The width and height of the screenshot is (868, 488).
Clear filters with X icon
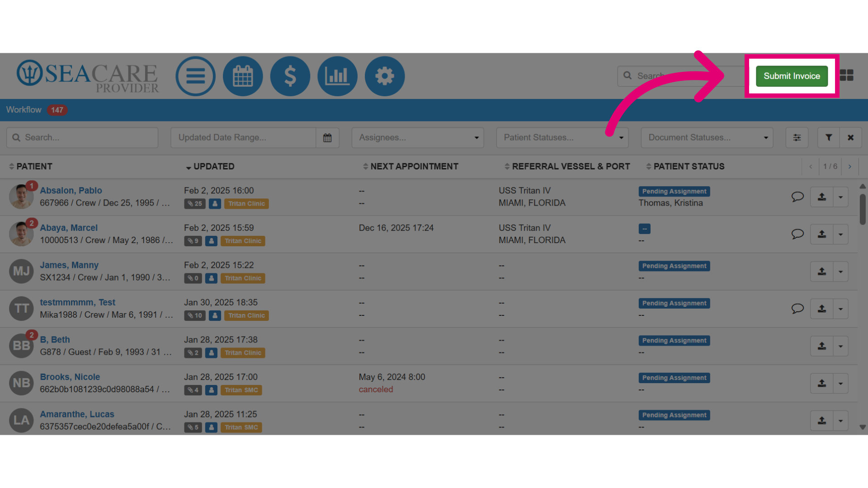click(851, 137)
